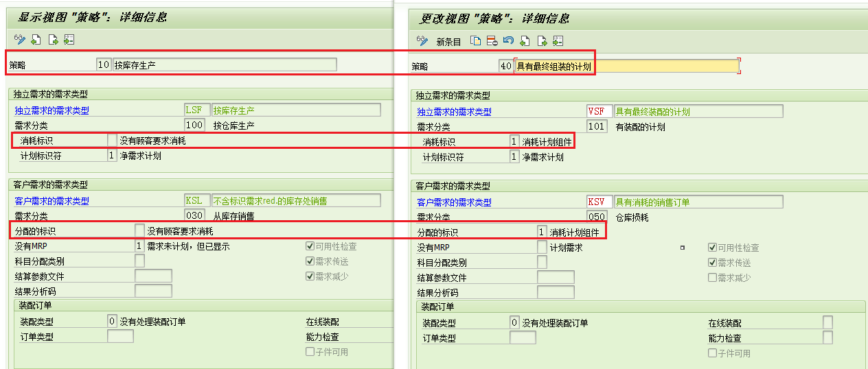This screenshot has height=369, width=868.
Task: Click display/change toggle icon in left window
Action: [x=19, y=40]
